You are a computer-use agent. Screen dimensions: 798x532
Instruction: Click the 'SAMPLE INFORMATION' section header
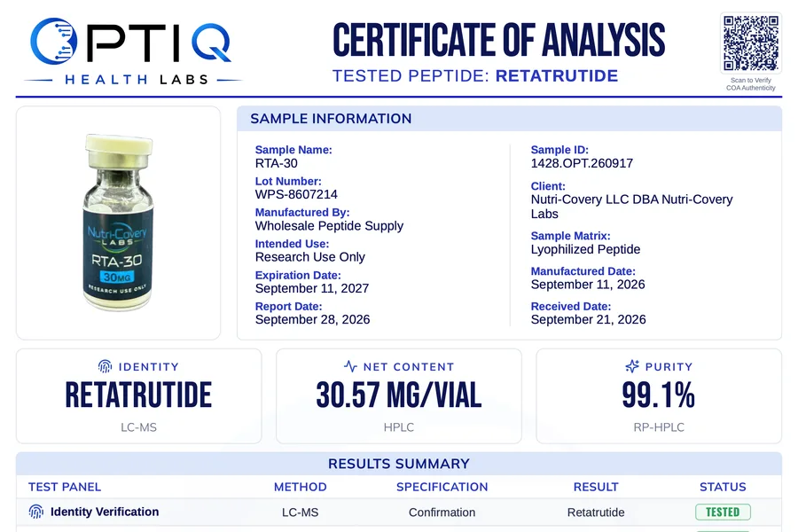click(331, 119)
